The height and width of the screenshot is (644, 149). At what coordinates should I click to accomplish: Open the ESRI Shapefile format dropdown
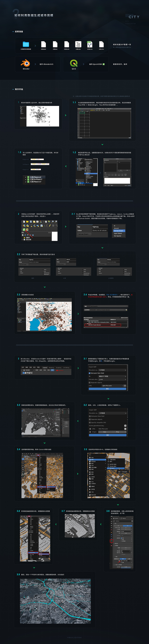pos(109,306)
